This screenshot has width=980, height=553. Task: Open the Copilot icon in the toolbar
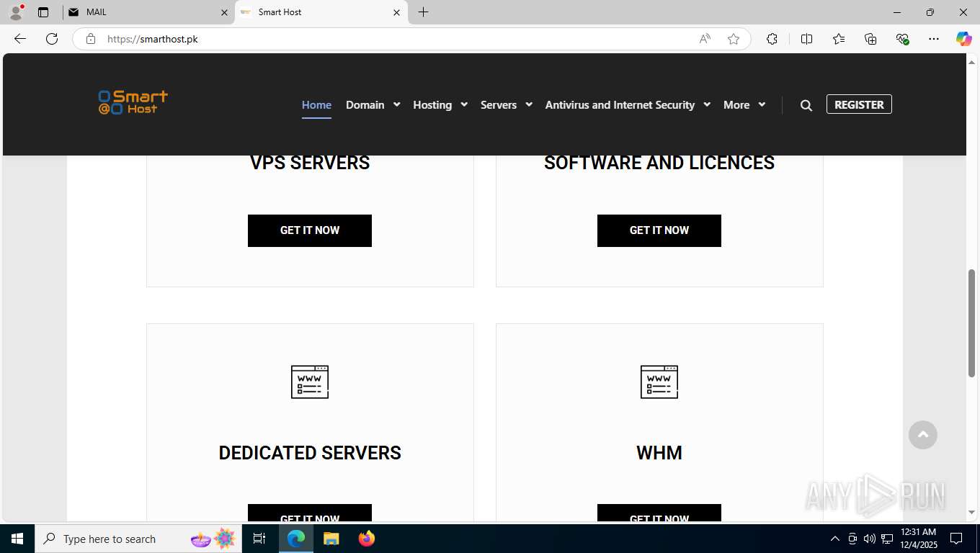[964, 39]
